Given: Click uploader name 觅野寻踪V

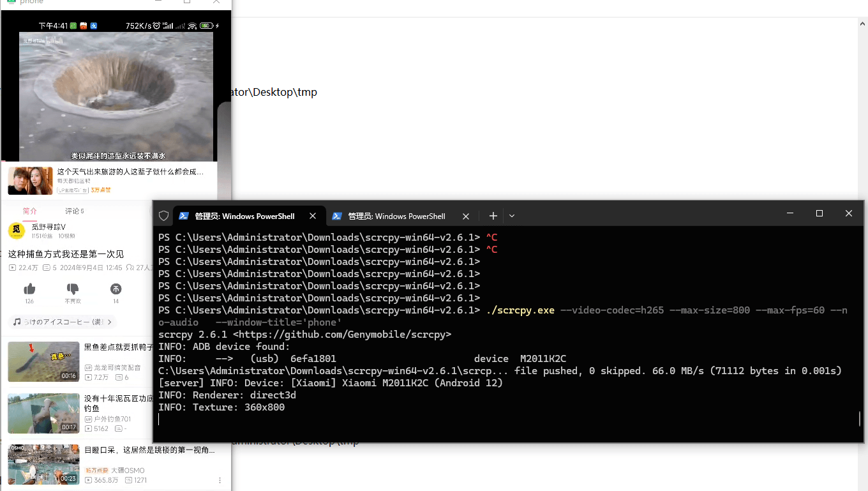Looking at the screenshot, I should click(49, 227).
